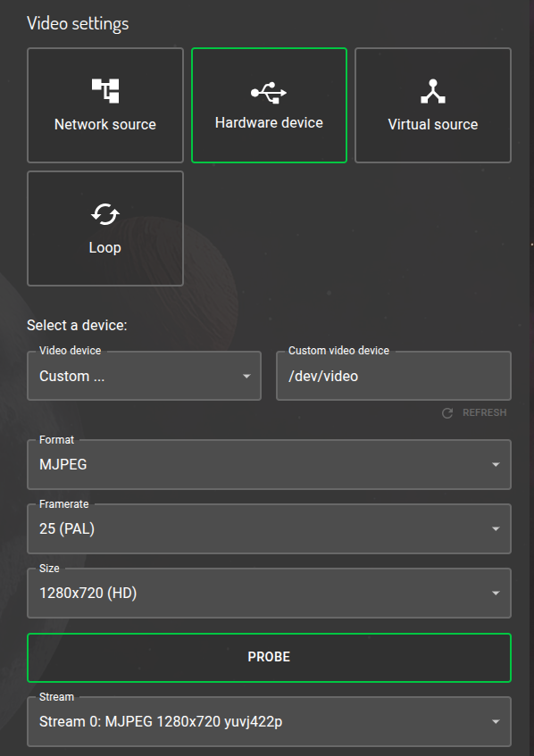The image size is (534, 756).
Task: Open the Stream selector listing Stream 0
Action: [268, 722]
